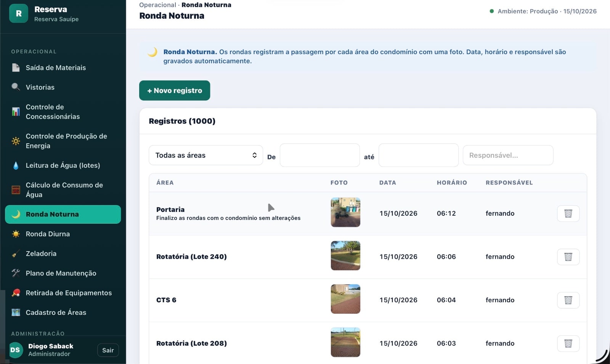This screenshot has height=364, width=610.
Task: Go to Vistorias in the sidebar
Action: (63, 87)
